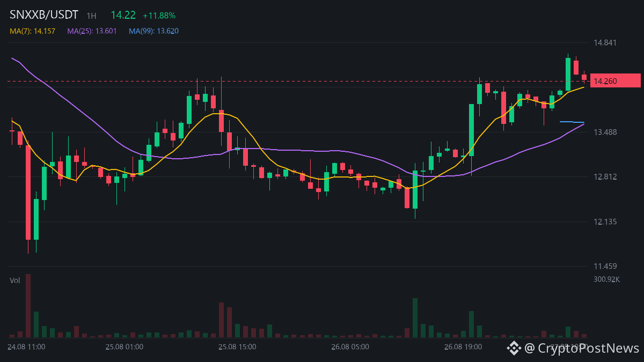
Task: Click the 26.08 05:00 time axis label
Action: 350,347
